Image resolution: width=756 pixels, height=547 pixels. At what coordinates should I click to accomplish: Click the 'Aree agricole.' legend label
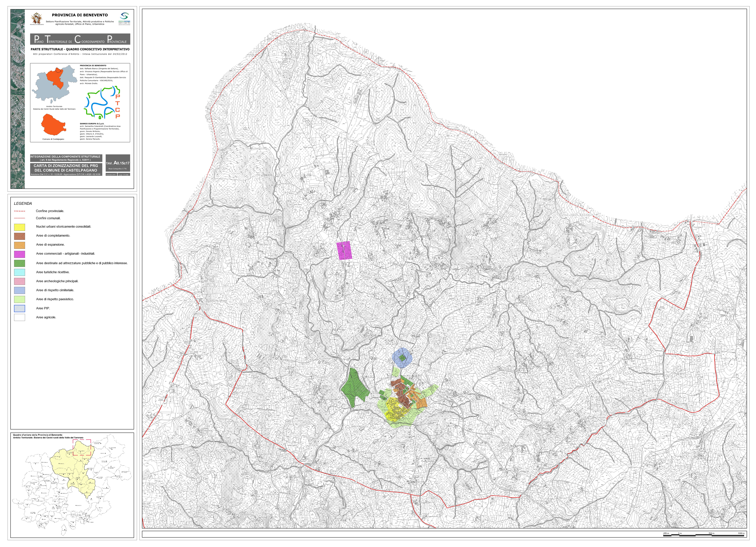click(x=46, y=317)
